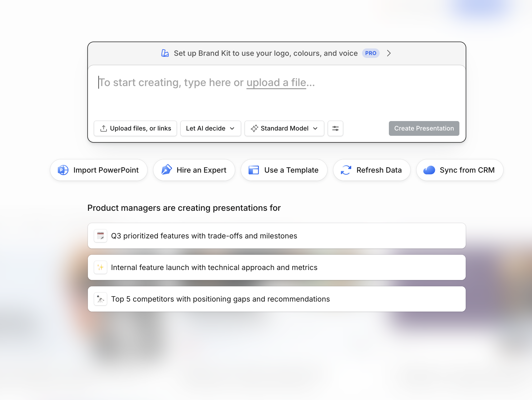Viewport: 532px width, 400px height.
Task: Click the Refresh Data arrows icon
Action: 346,170
